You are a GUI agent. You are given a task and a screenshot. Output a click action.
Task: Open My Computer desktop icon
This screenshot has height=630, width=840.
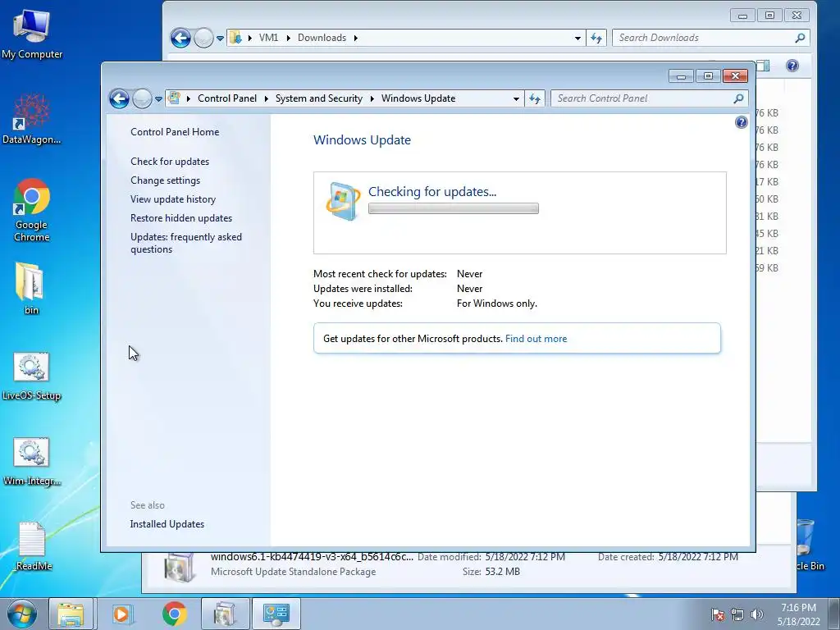click(32, 34)
